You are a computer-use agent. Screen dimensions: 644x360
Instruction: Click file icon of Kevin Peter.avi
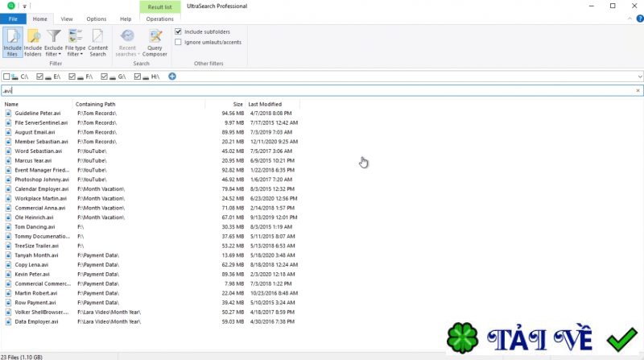tap(8, 274)
